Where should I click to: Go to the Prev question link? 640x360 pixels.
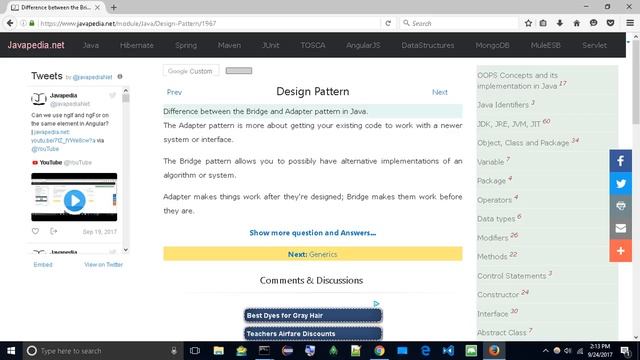coord(174,92)
